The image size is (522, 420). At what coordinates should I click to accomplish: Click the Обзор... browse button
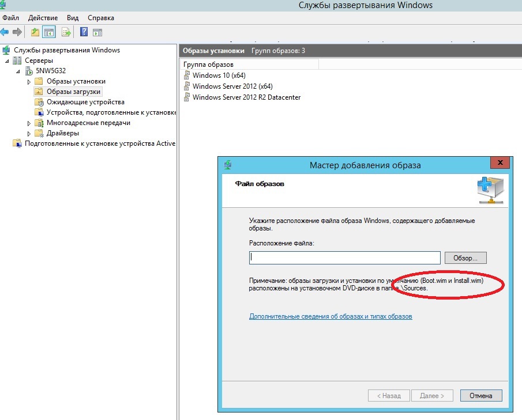(x=465, y=258)
